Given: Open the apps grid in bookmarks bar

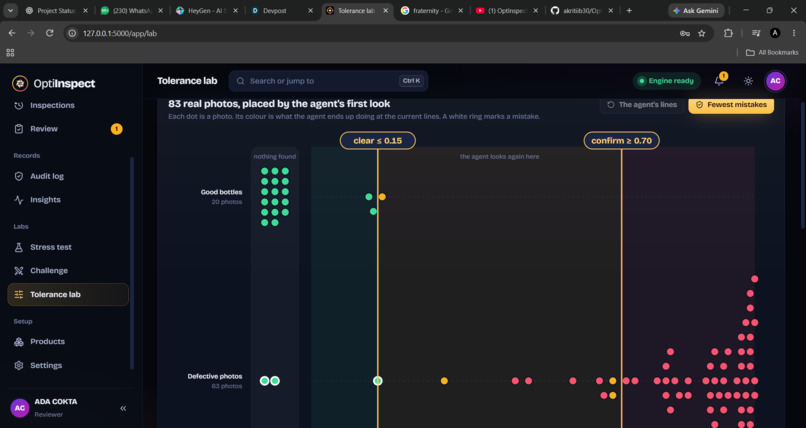Looking at the screenshot, I should tap(10, 52).
